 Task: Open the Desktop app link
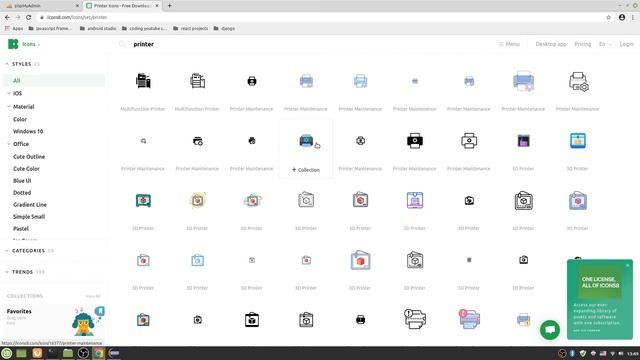click(x=551, y=44)
